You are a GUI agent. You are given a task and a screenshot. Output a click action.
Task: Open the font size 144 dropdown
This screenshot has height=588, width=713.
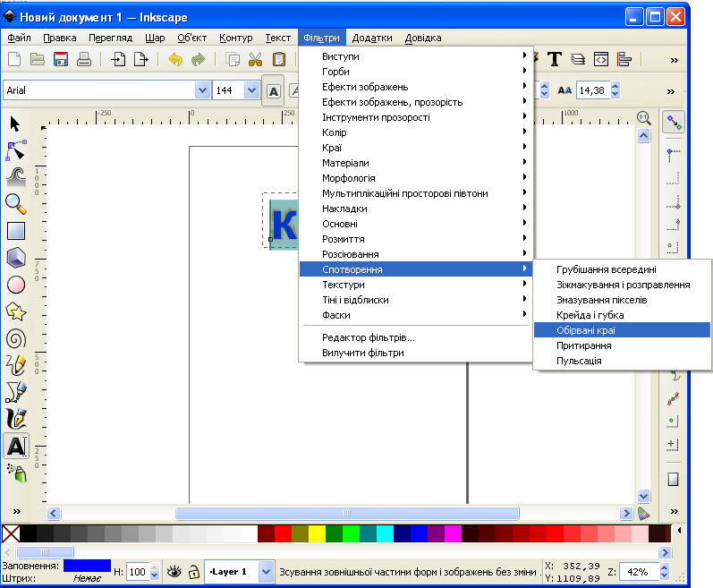pyautogui.click(x=251, y=90)
